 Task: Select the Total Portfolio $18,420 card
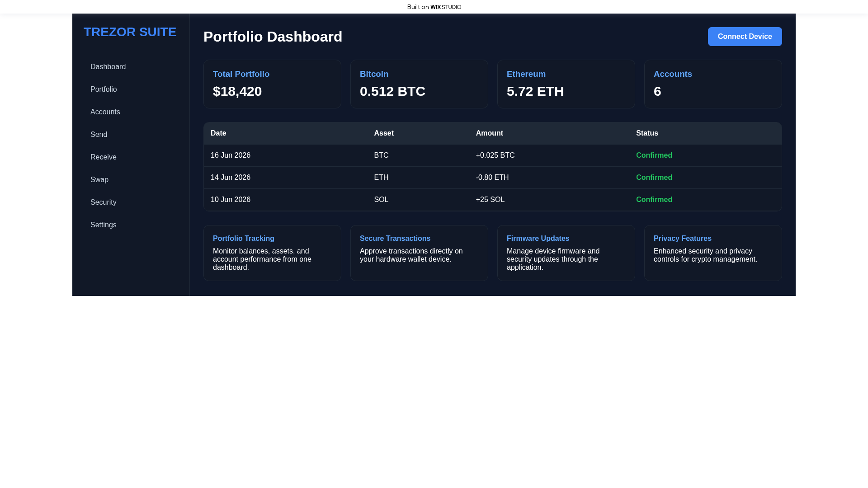click(272, 84)
